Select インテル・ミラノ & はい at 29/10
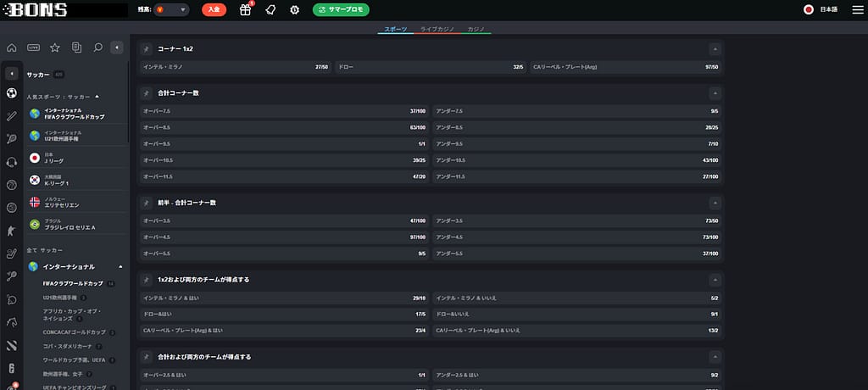Image resolution: width=868 pixels, height=390 pixels. 285,298
